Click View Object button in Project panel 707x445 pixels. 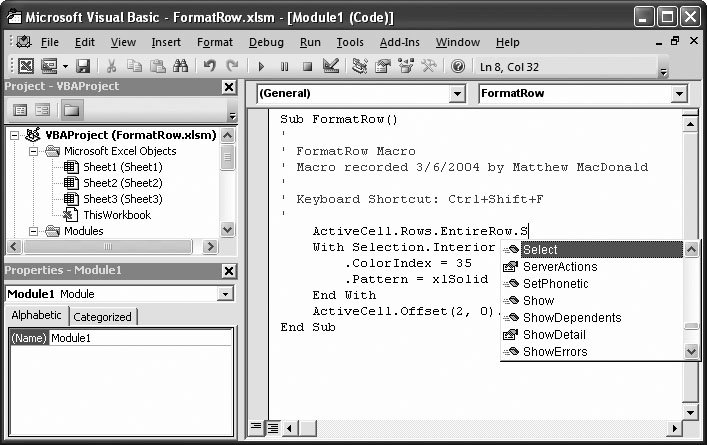point(43,110)
